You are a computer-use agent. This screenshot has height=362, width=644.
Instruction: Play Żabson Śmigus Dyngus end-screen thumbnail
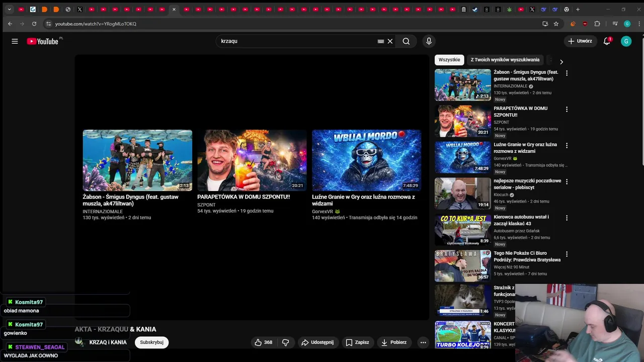[137, 160]
